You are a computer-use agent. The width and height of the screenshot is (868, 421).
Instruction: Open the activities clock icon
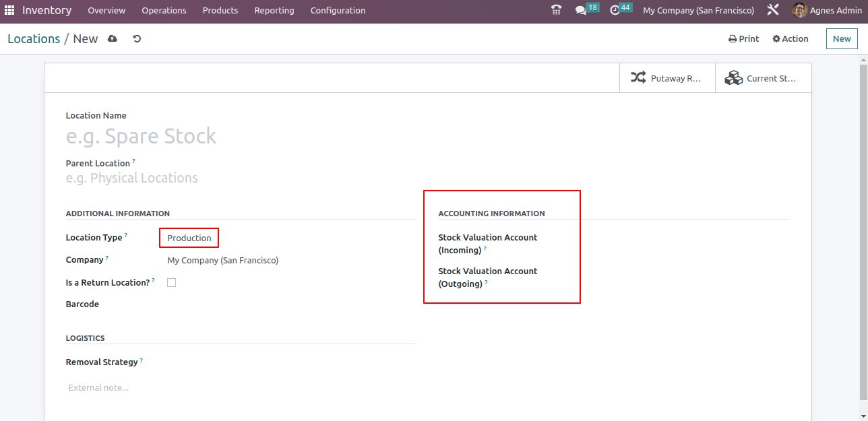tap(614, 11)
